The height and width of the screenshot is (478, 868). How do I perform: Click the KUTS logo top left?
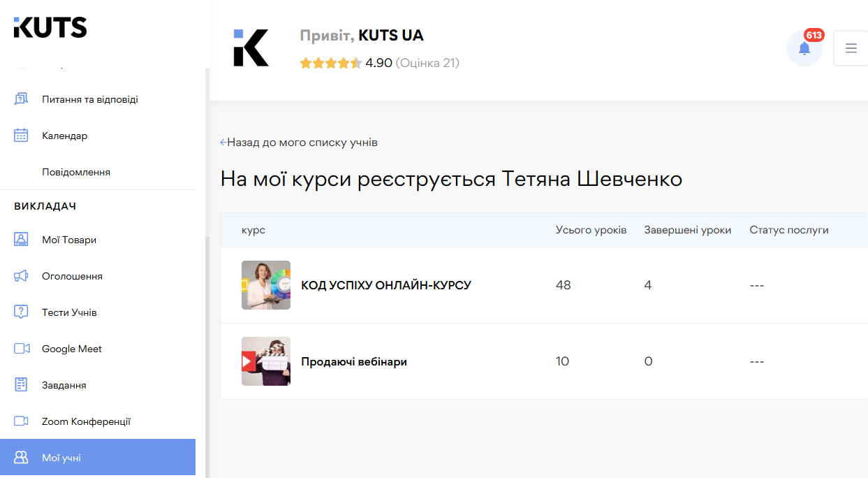[50, 28]
